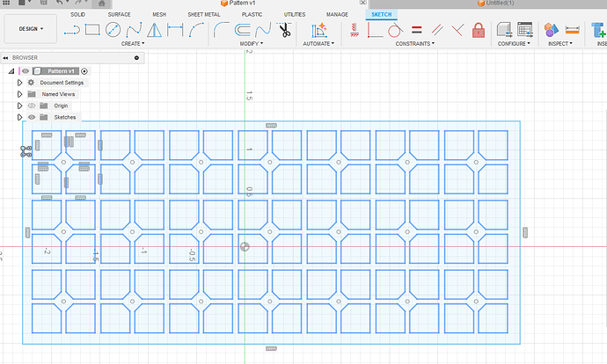Switch to the SHEET METAL tab
The width and height of the screenshot is (607, 364).
click(204, 15)
